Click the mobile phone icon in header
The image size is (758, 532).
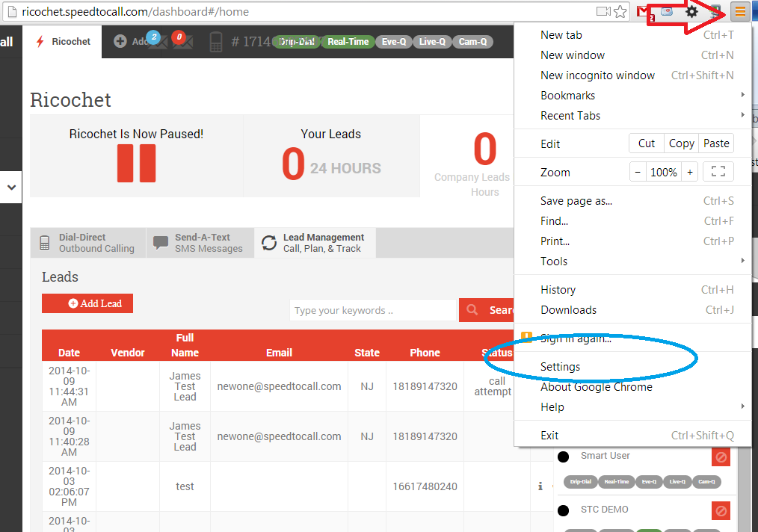point(216,42)
